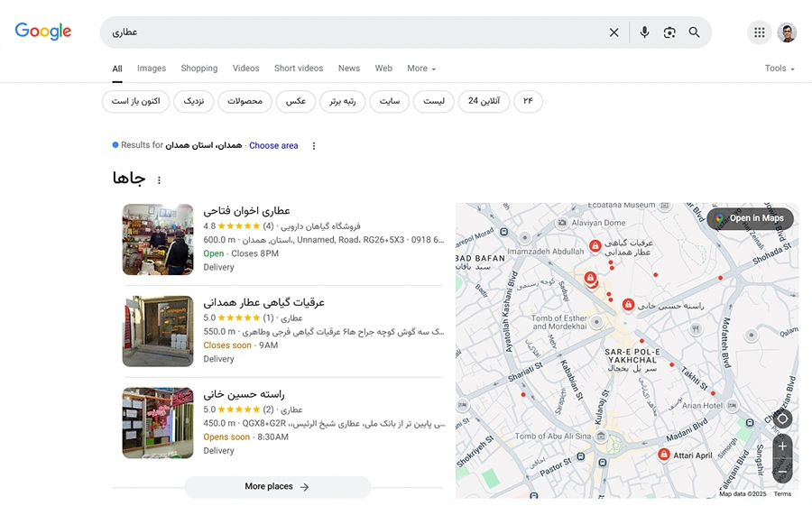Screen dimensions: 812x506
Task: Click the 'راسته حسین خانی' map pin
Action: 628,305
